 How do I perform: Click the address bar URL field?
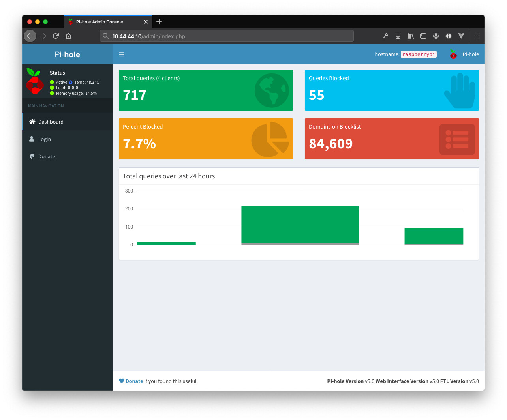click(x=227, y=36)
